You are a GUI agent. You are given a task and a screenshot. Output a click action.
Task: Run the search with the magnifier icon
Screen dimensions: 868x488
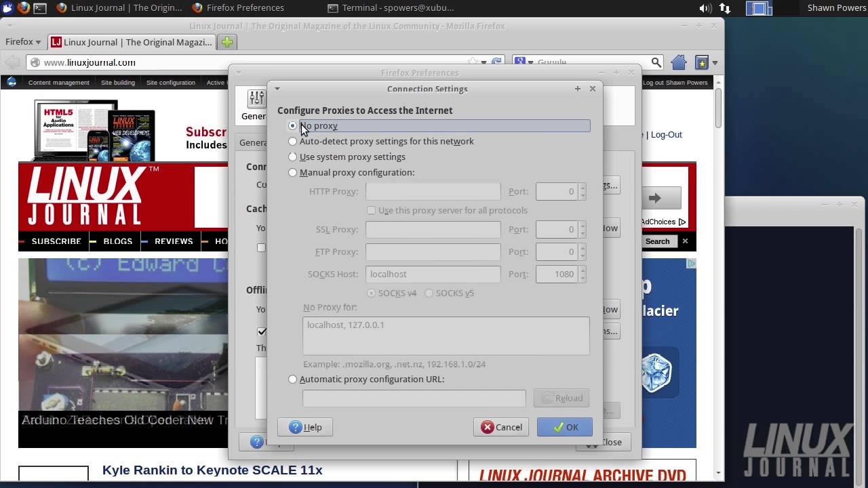tap(656, 62)
